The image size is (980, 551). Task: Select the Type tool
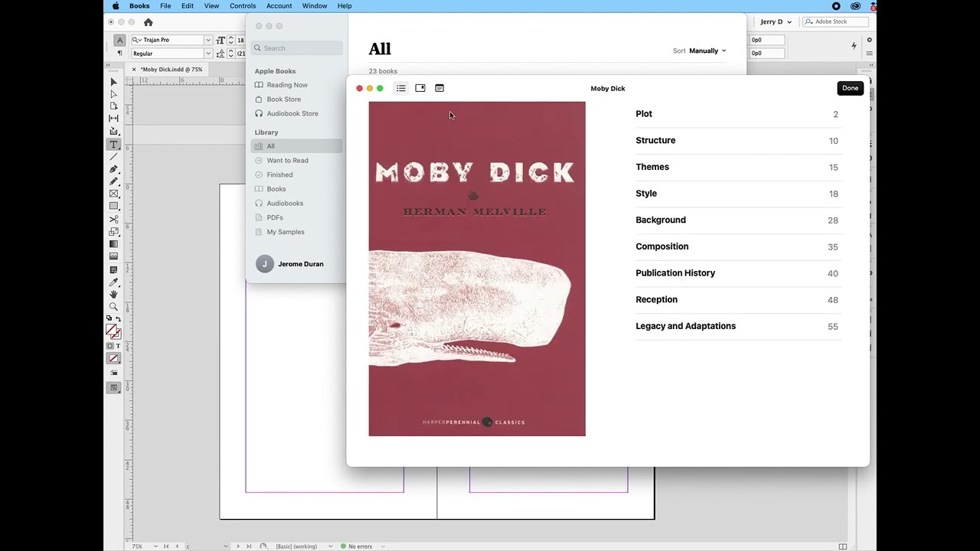coord(113,145)
